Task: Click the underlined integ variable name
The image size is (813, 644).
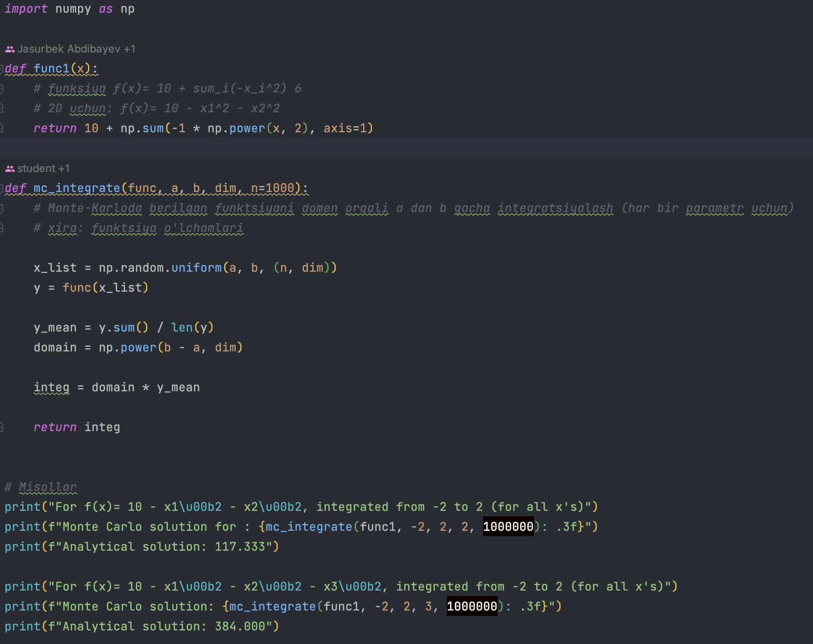Action: (51, 387)
